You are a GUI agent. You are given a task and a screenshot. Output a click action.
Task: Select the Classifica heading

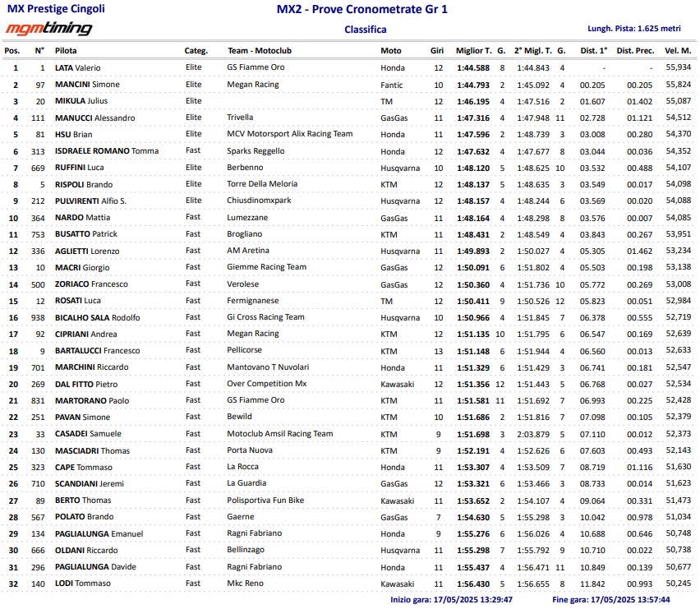366,30
